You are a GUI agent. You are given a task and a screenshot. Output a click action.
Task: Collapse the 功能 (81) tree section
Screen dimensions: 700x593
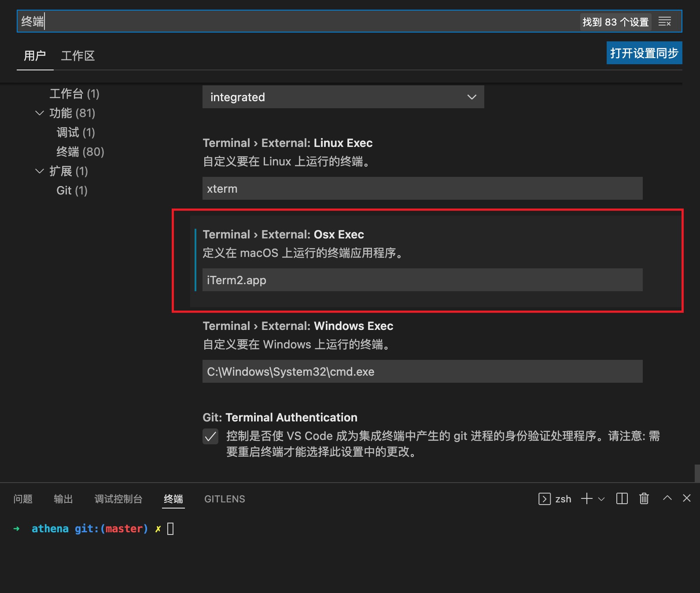coord(40,113)
